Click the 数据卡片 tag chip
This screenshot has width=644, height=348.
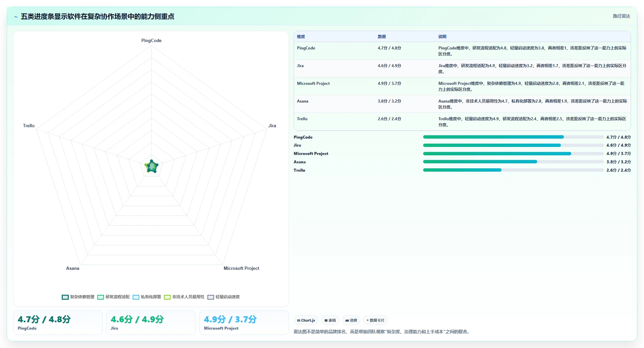(375, 320)
